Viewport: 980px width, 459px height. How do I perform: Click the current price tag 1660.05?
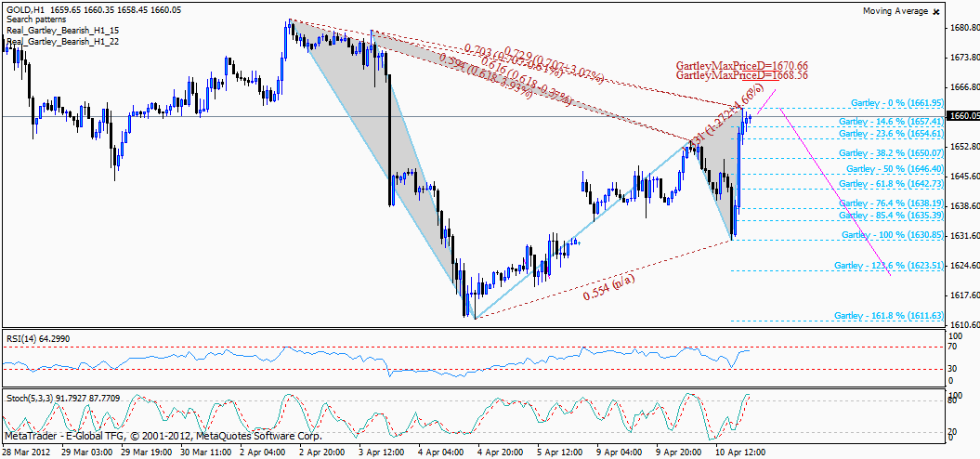point(963,116)
